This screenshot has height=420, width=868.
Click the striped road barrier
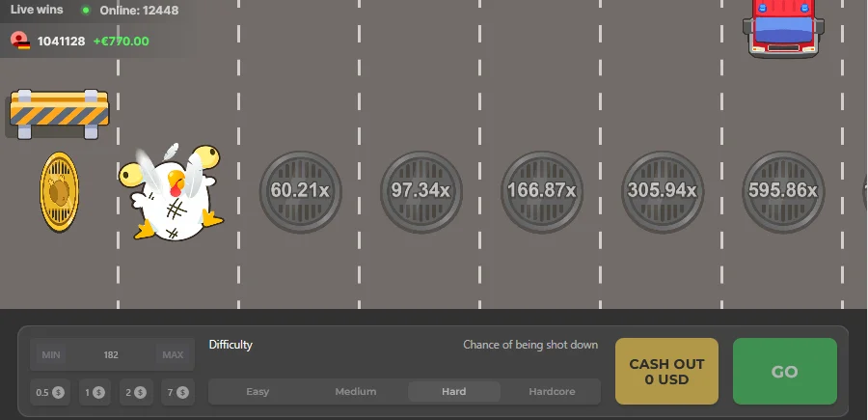[x=59, y=114]
